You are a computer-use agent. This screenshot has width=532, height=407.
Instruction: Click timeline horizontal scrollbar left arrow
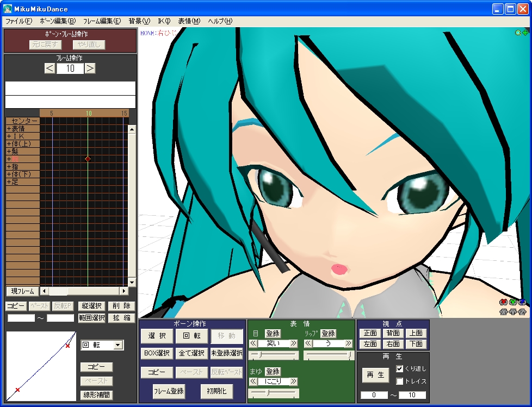pos(44,291)
